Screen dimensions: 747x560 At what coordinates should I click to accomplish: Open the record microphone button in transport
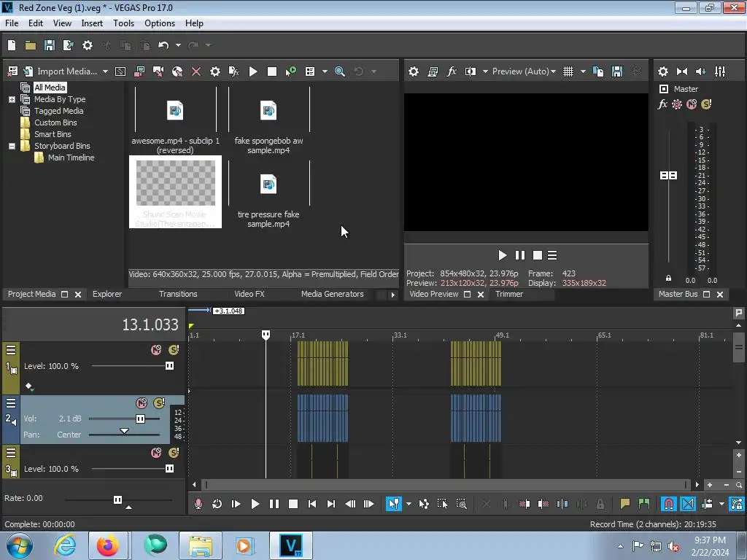[x=198, y=504]
